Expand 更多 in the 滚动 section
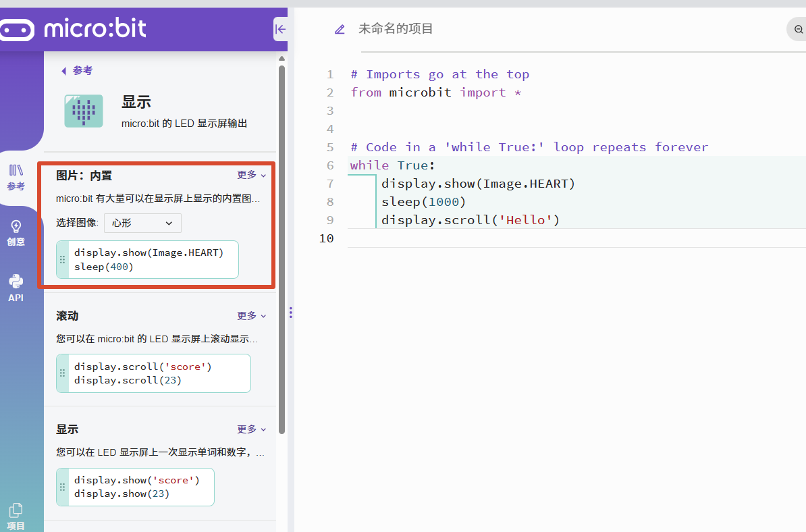Screen dimensions: 806x532 [x=251, y=315]
